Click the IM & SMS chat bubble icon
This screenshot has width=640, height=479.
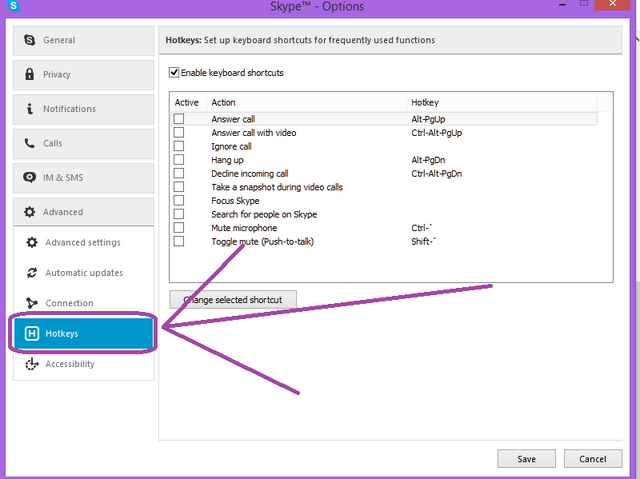[x=29, y=177]
